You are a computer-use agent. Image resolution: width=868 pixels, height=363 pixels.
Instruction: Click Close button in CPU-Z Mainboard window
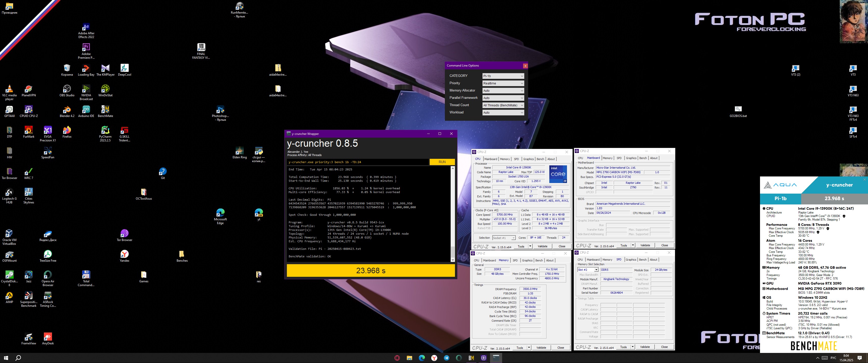click(x=664, y=245)
